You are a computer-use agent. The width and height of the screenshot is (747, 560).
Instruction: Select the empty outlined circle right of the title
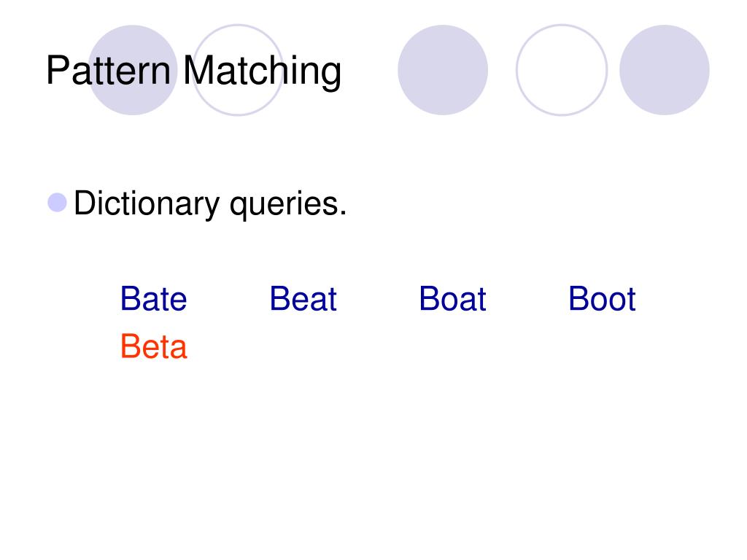click(562, 69)
